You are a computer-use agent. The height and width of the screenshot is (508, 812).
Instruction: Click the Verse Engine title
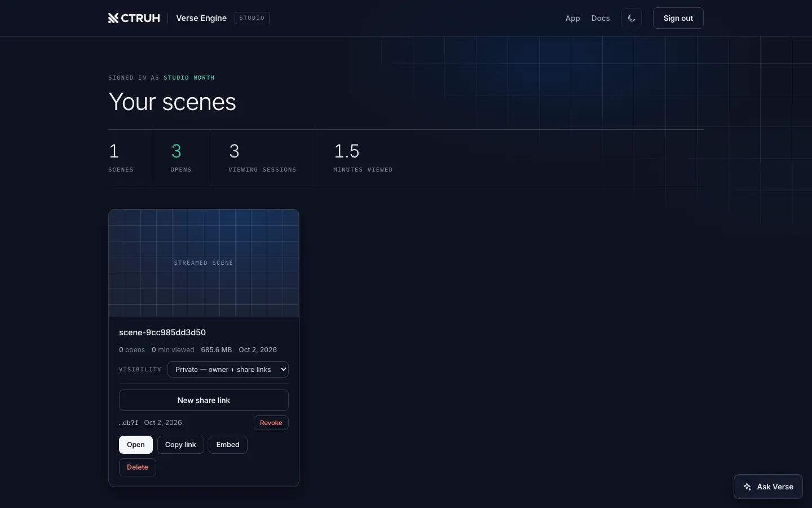pyautogui.click(x=201, y=18)
